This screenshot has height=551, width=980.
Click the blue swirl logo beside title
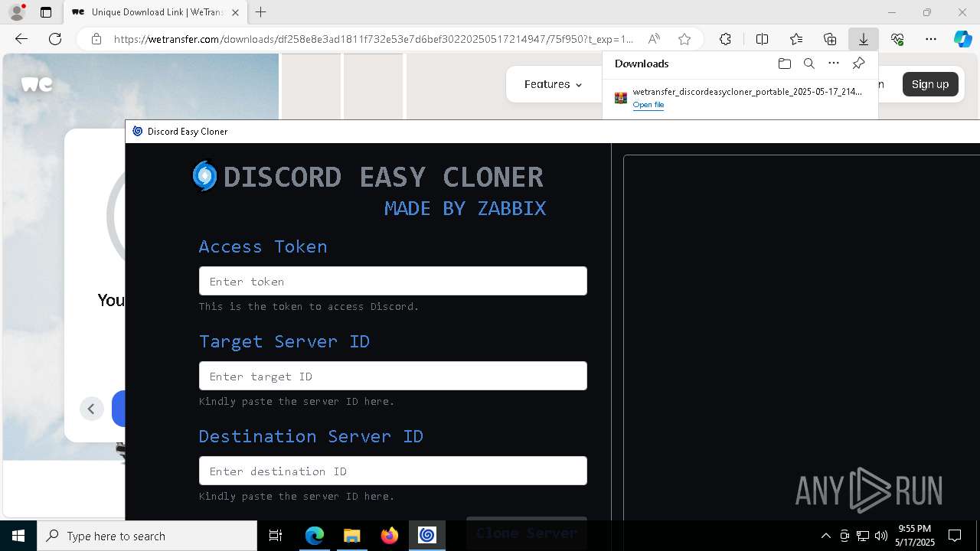(204, 176)
